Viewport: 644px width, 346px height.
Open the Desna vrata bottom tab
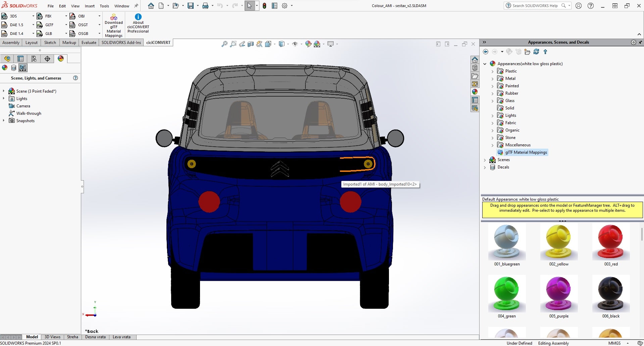(x=95, y=337)
